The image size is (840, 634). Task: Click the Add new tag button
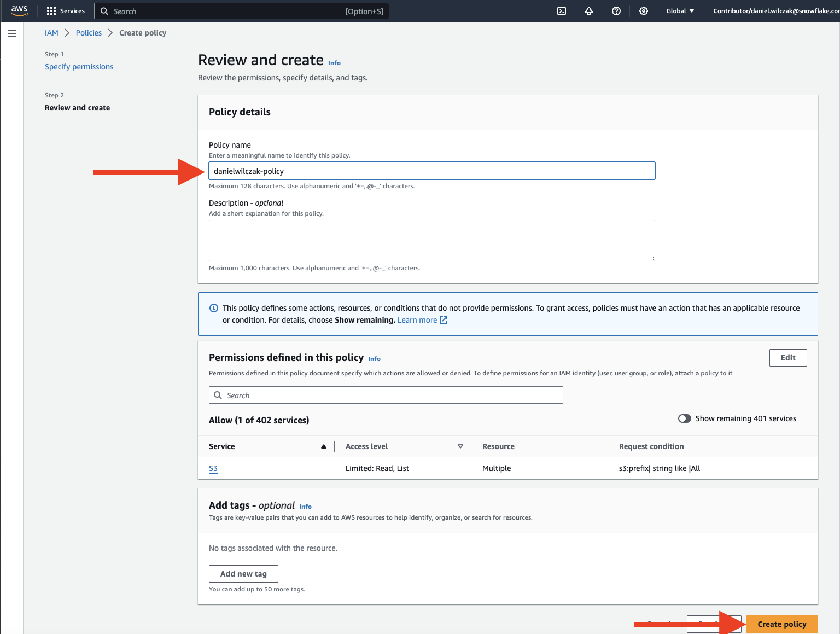[x=243, y=574]
